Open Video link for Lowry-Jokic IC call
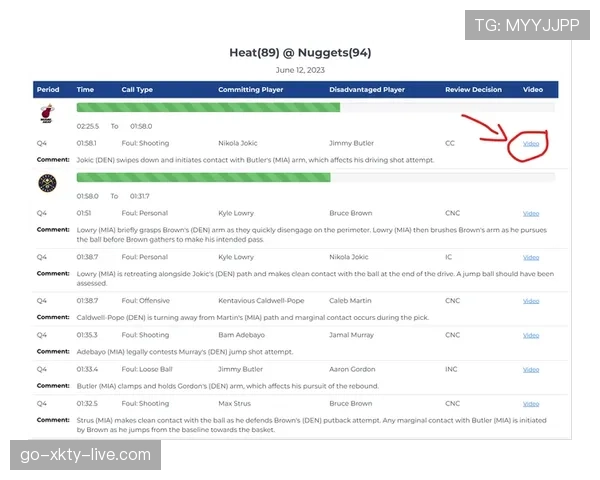The width and height of the screenshot is (600, 480). (531, 258)
